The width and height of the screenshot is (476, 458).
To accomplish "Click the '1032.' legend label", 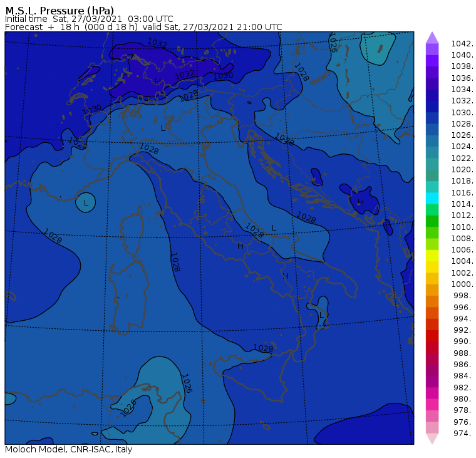I will tap(462, 101).
